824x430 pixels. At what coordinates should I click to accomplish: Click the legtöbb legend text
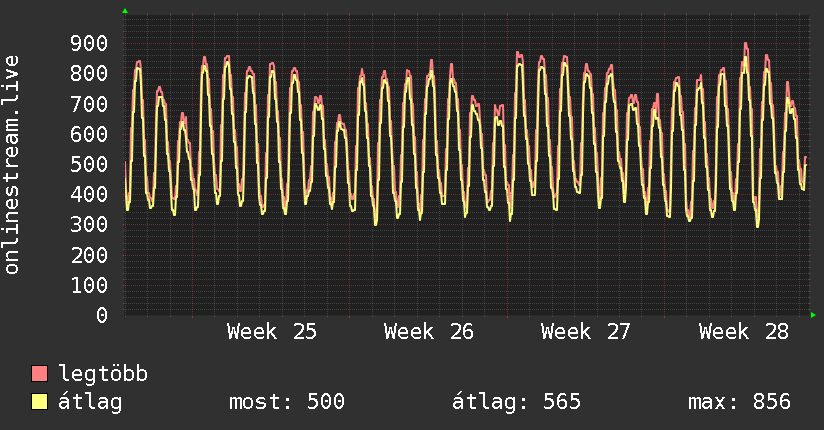click(103, 374)
